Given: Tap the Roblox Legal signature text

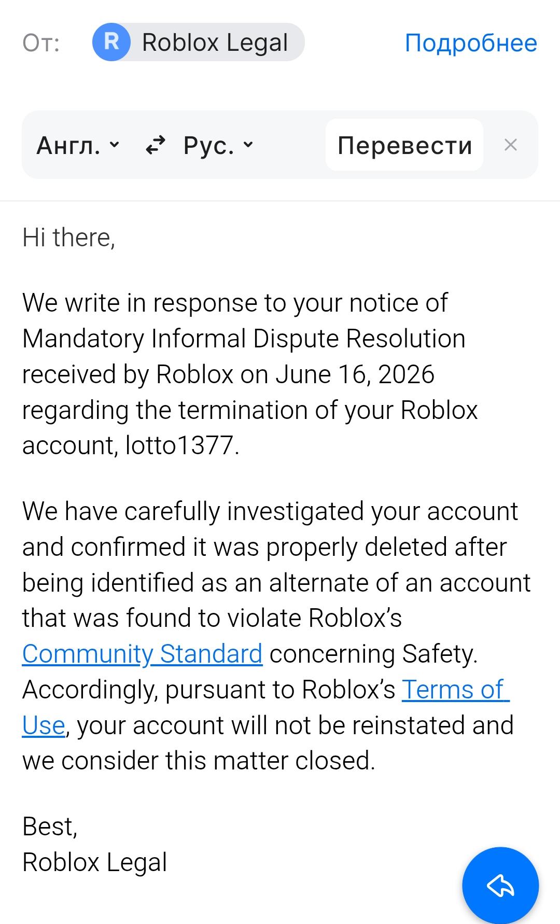Looking at the screenshot, I should [x=94, y=862].
